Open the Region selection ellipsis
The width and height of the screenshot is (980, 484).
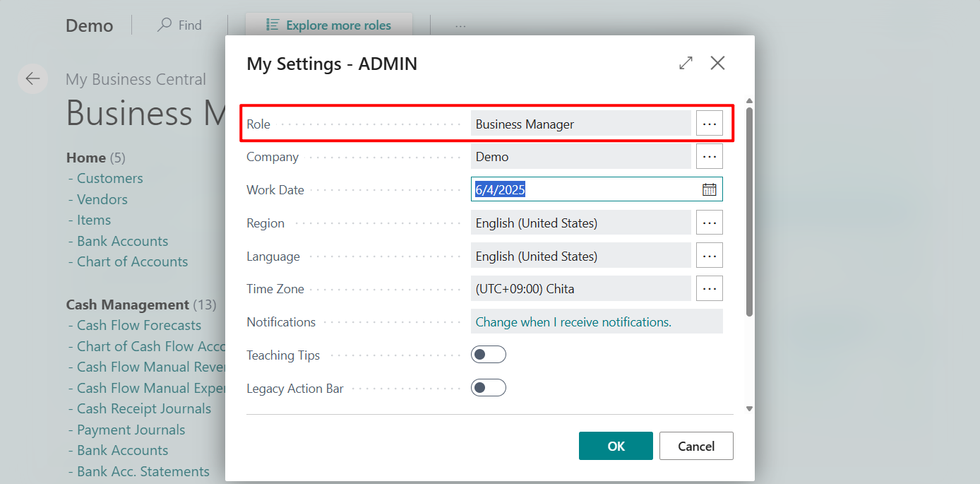[x=709, y=222]
